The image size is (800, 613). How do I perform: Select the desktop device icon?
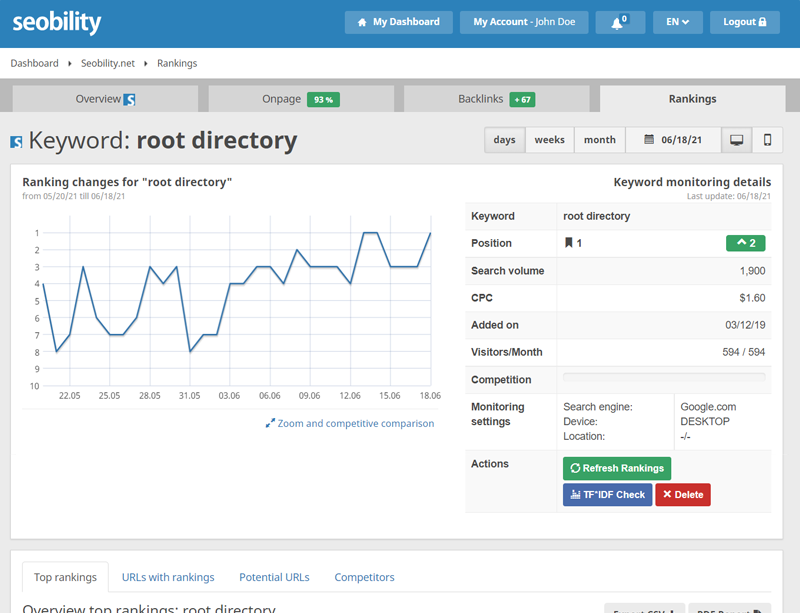pyautogui.click(x=737, y=140)
